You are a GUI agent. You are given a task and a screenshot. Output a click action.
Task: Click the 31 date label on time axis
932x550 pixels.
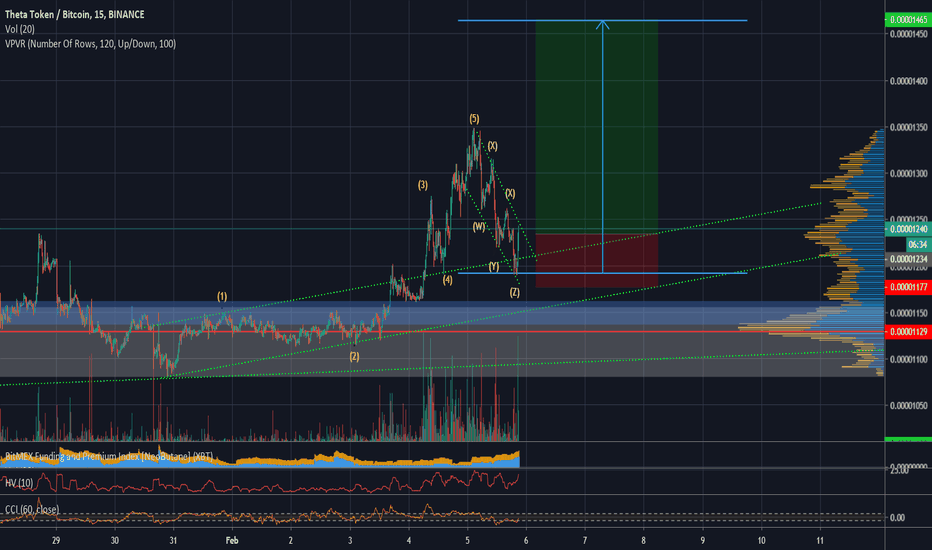coord(173,540)
